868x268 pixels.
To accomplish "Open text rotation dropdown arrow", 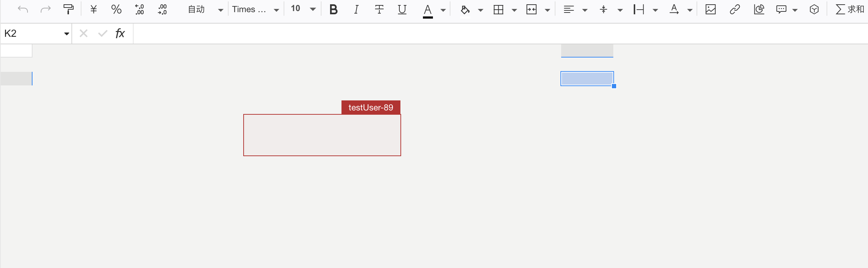I will point(690,10).
